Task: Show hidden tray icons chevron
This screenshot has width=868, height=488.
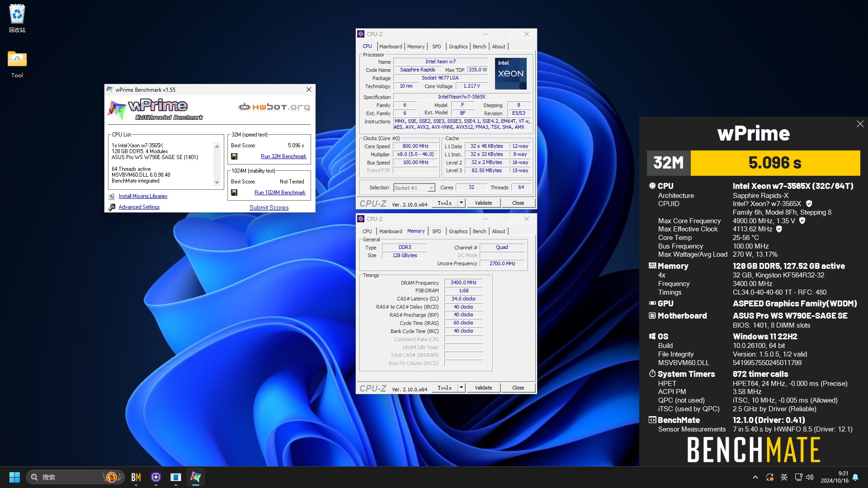Action: pyautogui.click(x=755, y=477)
